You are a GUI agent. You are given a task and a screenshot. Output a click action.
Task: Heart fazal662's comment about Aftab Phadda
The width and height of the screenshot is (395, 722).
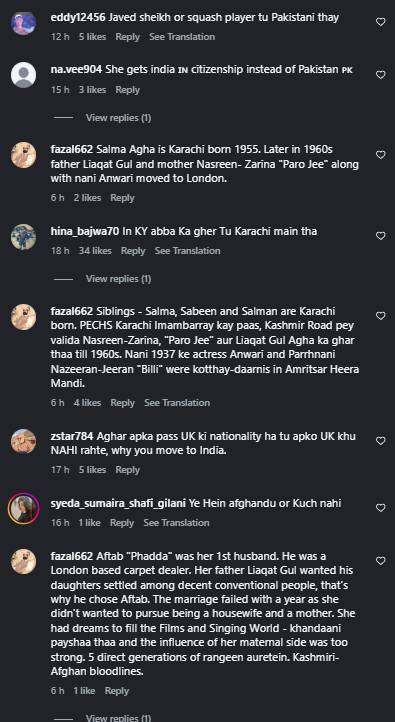pos(380,561)
